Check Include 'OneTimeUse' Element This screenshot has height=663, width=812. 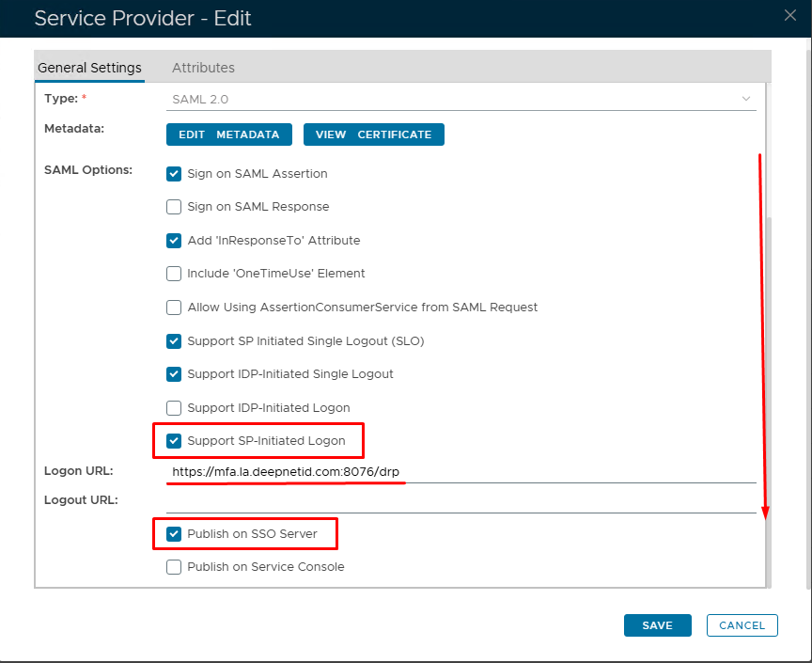tap(174, 274)
